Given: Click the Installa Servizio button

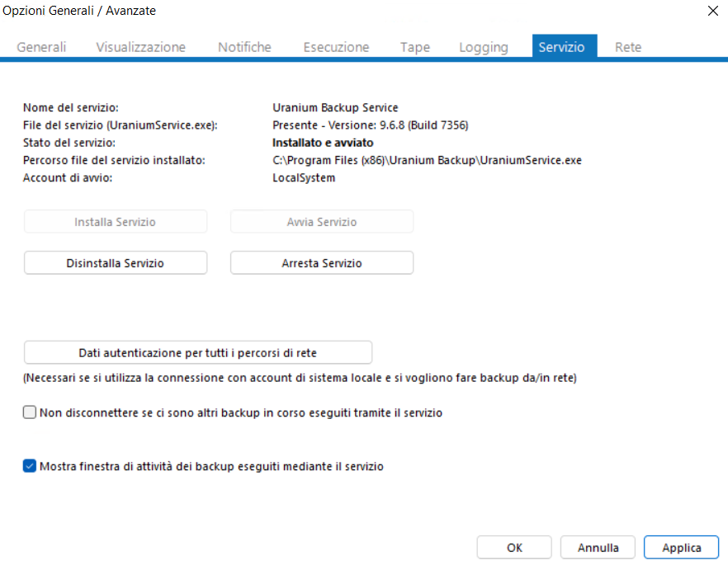Looking at the screenshot, I should (x=116, y=222).
